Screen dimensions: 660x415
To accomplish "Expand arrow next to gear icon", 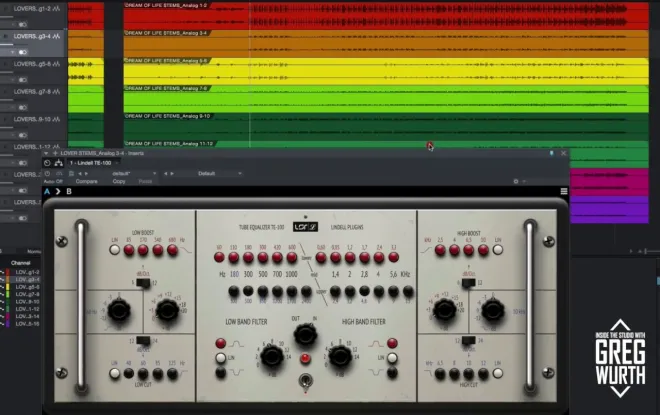I will pos(524,181).
